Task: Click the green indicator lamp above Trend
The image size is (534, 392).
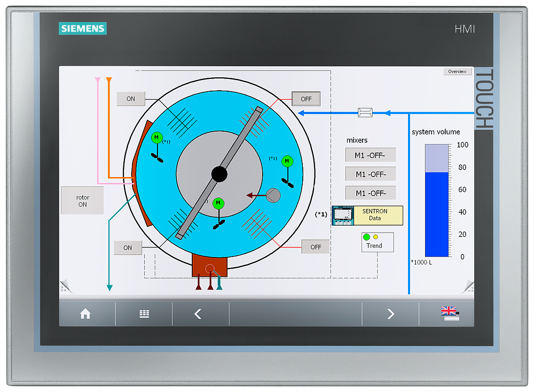Action: [366, 236]
